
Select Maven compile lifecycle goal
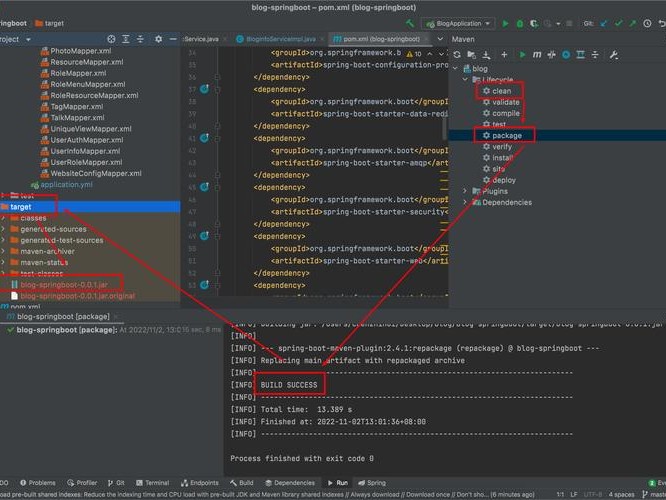tap(501, 113)
